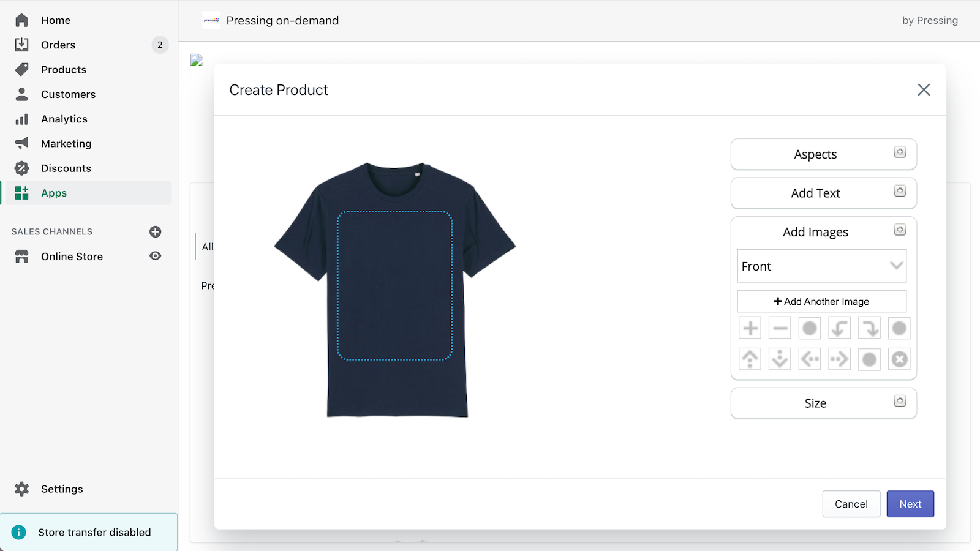The width and height of the screenshot is (980, 551).
Task: Click the Next button
Action: pos(910,504)
